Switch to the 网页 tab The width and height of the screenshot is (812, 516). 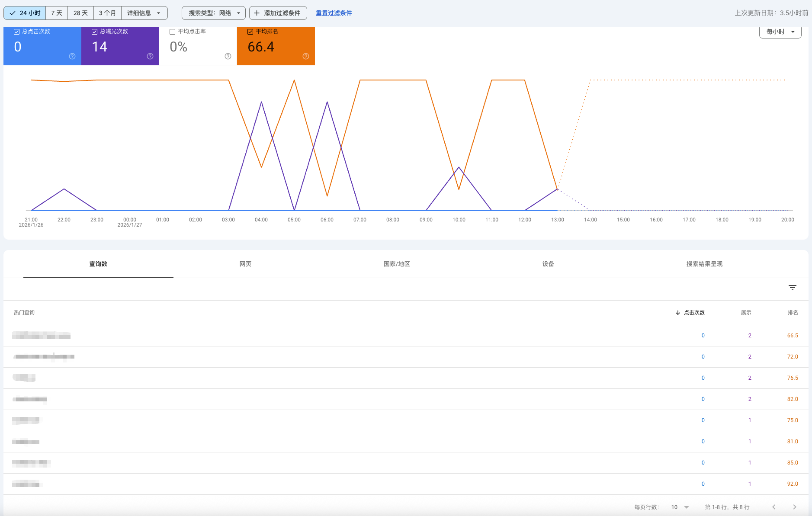click(x=245, y=264)
